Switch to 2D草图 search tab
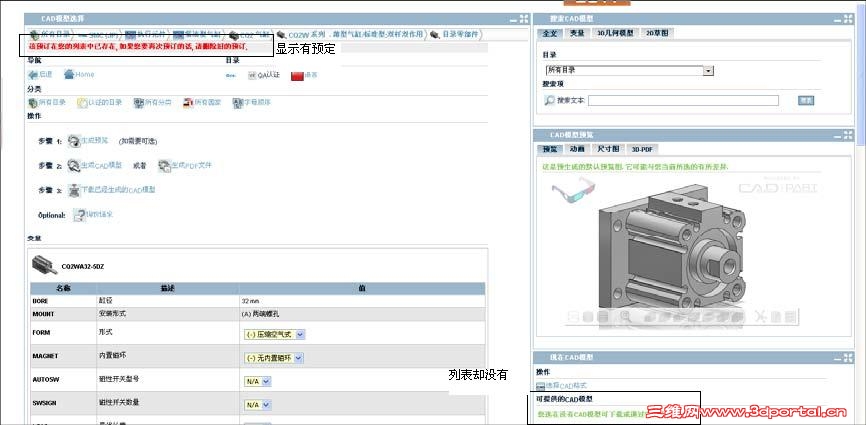The height and width of the screenshot is (425, 866). click(x=657, y=33)
